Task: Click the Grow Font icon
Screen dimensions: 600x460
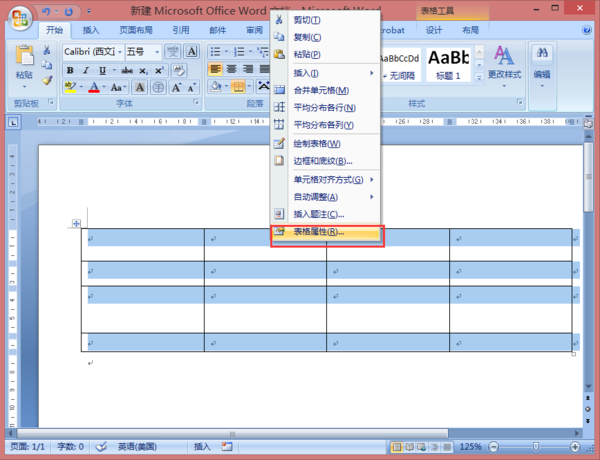Action: [x=176, y=88]
